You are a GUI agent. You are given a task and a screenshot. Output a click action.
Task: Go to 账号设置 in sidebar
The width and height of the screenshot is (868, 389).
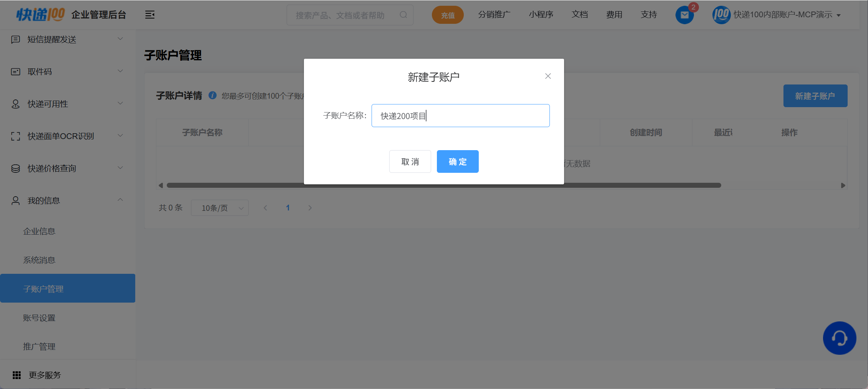39,318
